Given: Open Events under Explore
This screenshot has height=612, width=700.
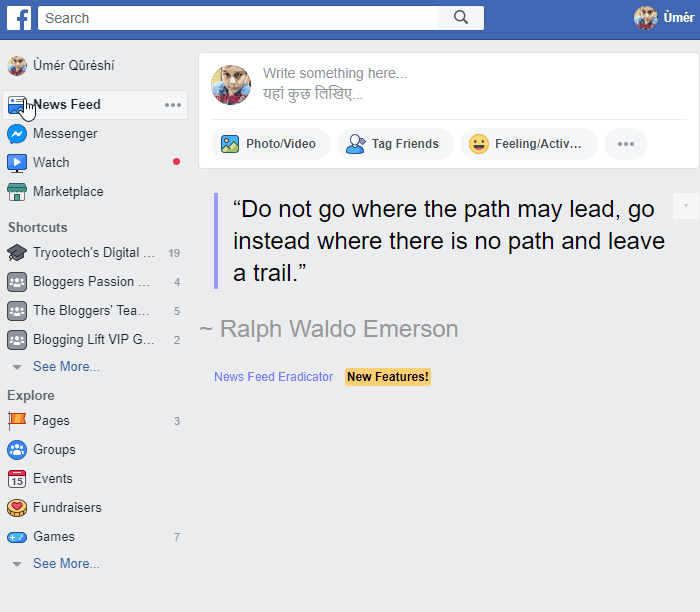Looking at the screenshot, I should pos(53,479).
